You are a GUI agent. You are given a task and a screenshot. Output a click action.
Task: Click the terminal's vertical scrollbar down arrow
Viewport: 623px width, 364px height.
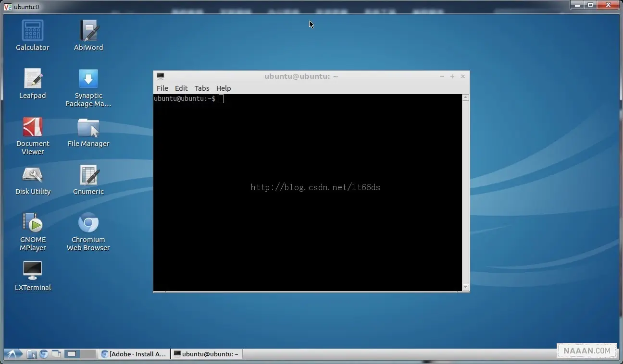[465, 287]
